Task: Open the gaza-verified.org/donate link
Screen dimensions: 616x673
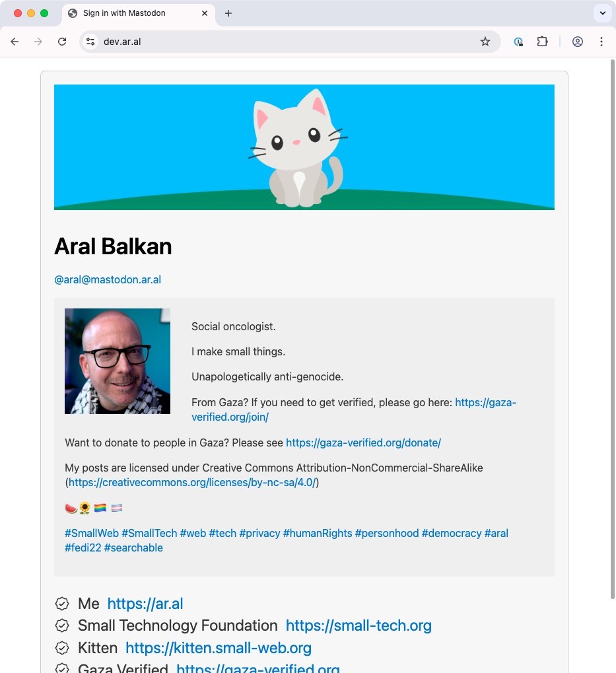Action: point(363,443)
